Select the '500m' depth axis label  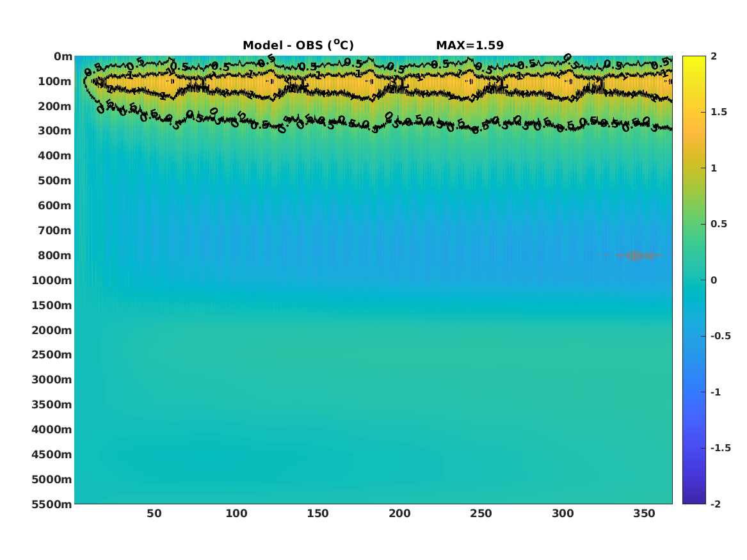(55, 181)
